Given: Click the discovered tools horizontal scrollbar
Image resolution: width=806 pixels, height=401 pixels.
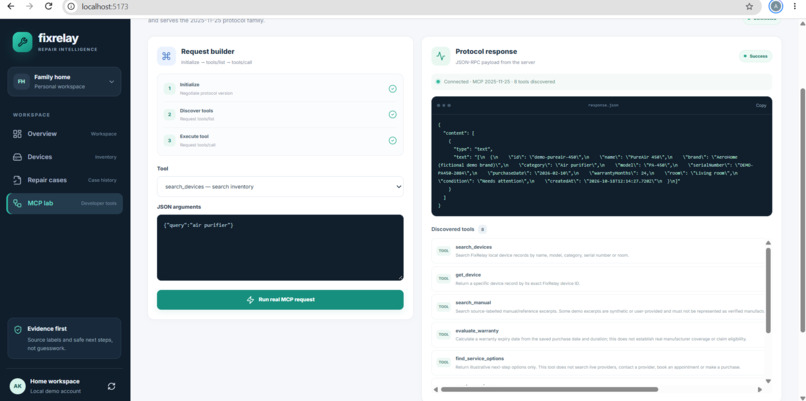Looking at the screenshot, I should point(549,389).
